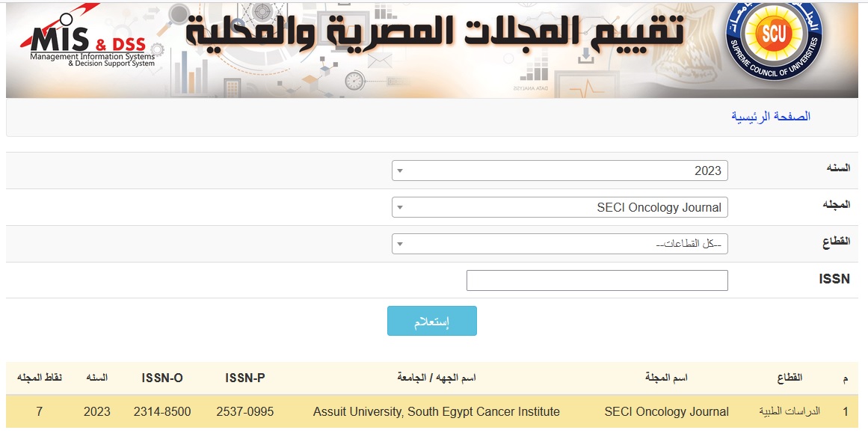
Task: Select the print ISSN value 2537-0995
Action: (245, 411)
